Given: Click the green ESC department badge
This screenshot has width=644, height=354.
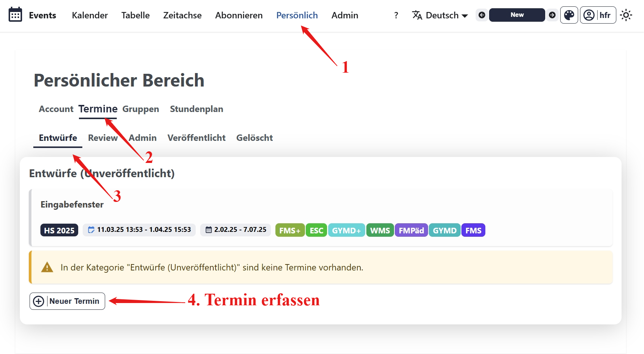Looking at the screenshot, I should [x=317, y=230].
